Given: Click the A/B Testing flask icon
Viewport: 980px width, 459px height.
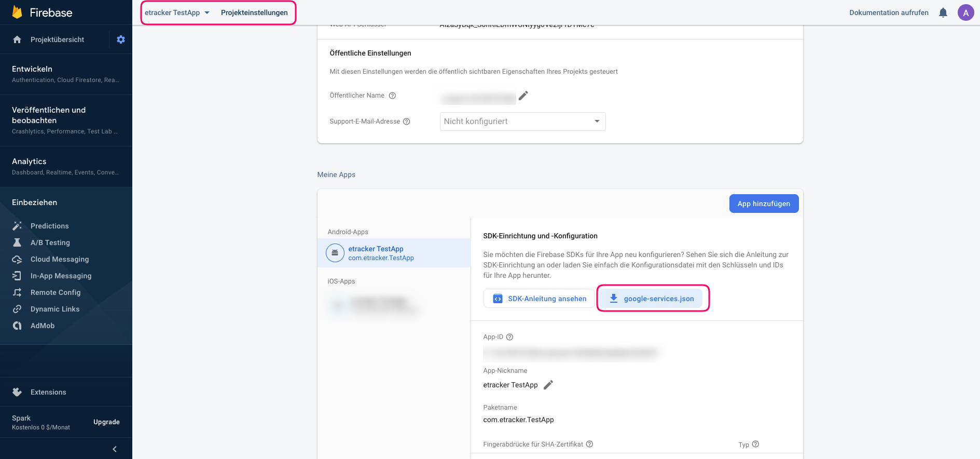Looking at the screenshot, I should pyautogui.click(x=17, y=242).
